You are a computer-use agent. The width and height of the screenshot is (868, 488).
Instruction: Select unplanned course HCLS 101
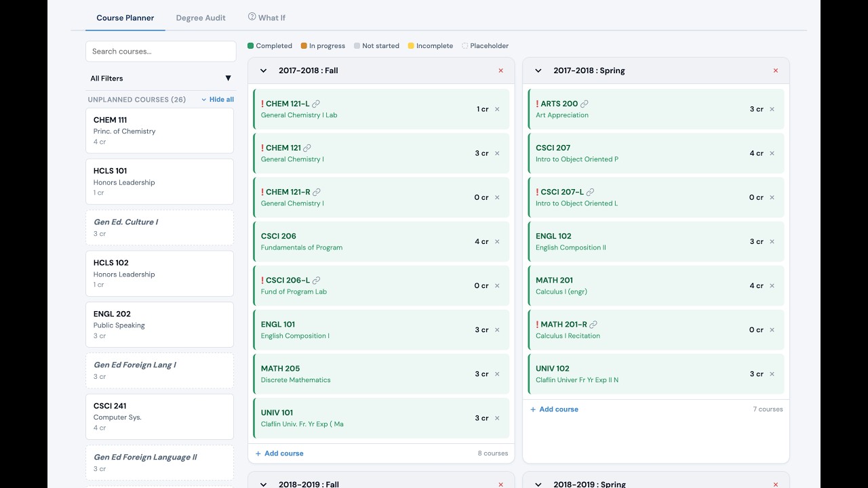(x=159, y=182)
